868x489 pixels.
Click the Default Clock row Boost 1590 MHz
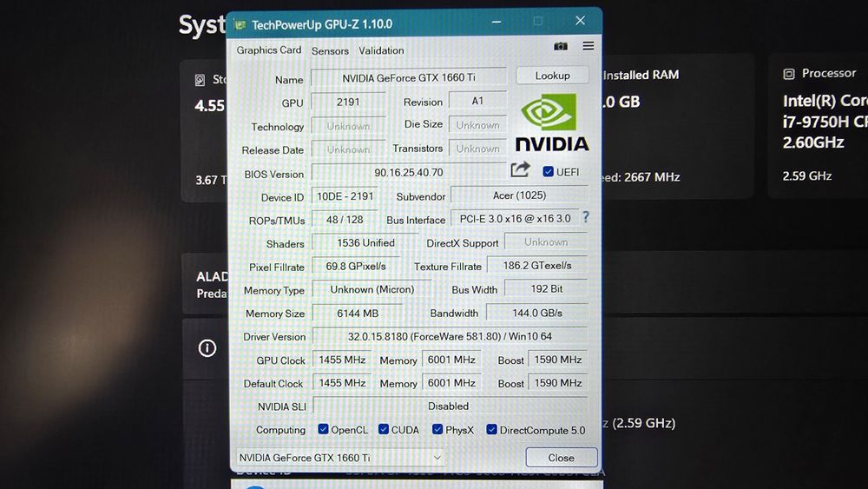coord(557,383)
